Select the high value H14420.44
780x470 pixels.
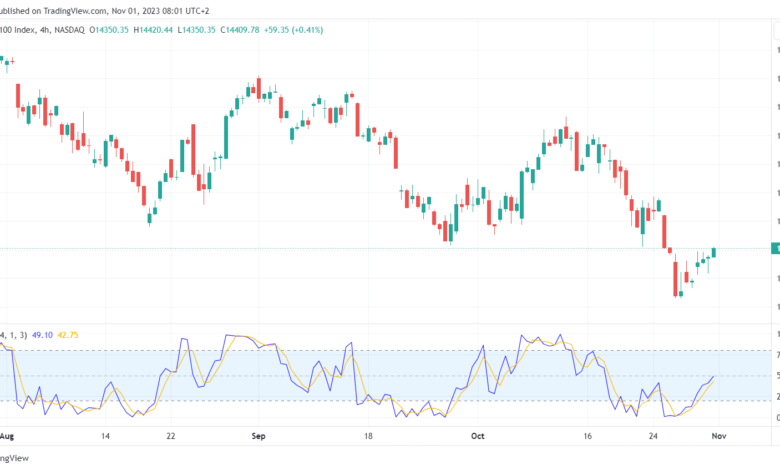[x=153, y=30]
